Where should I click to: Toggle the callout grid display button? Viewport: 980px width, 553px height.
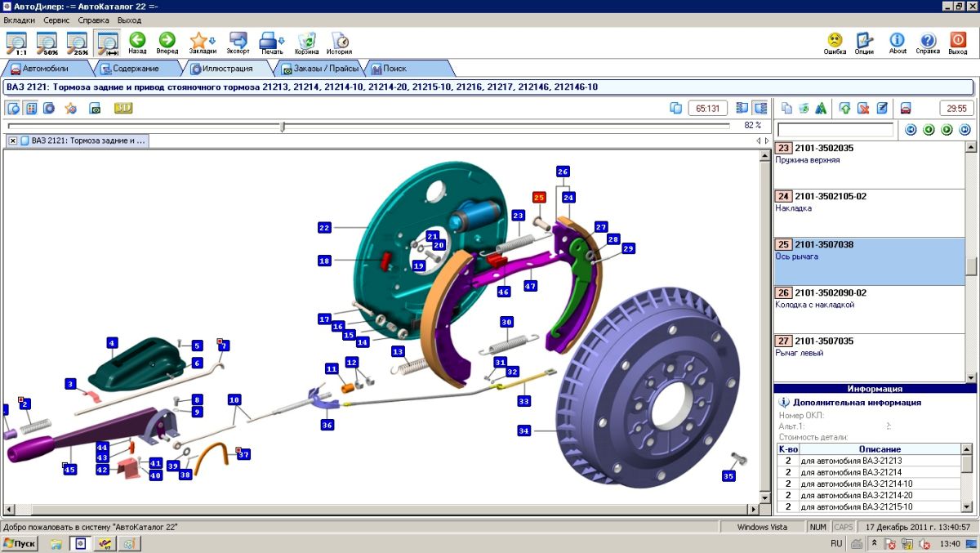[x=31, y=108]
